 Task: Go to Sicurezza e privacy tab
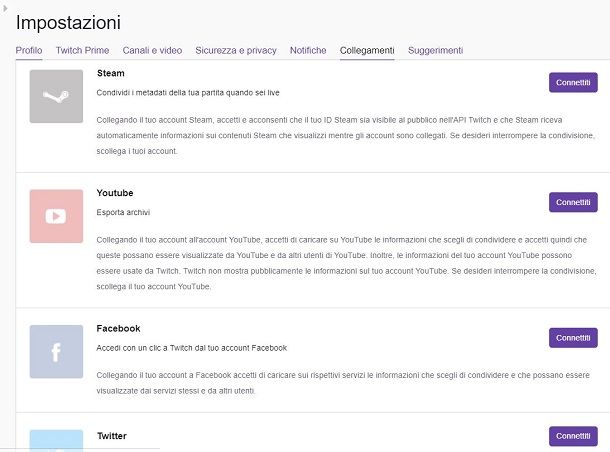tap(236, 50)
